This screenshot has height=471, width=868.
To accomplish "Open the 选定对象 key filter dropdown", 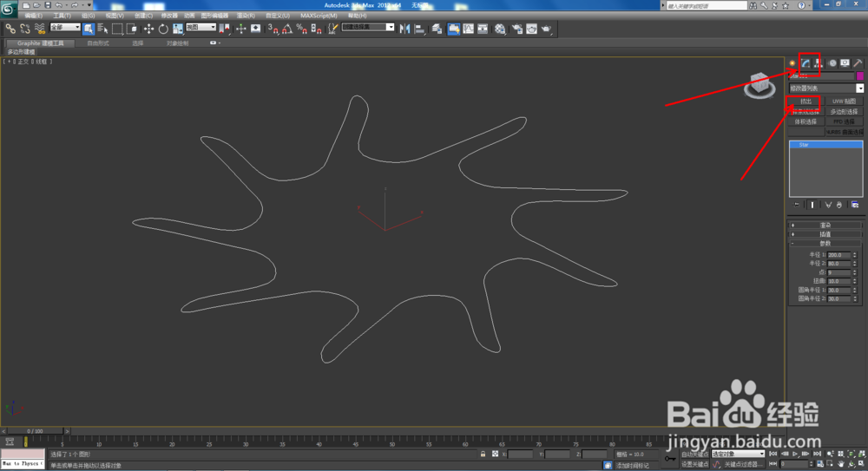I will click(x=738, y=454).
